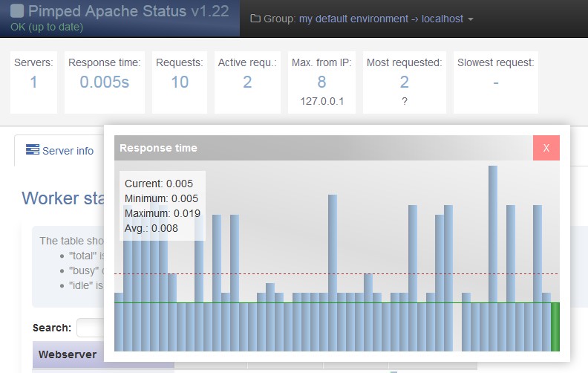
Task: Click the "busy" list item text
Action: point(86,270)
